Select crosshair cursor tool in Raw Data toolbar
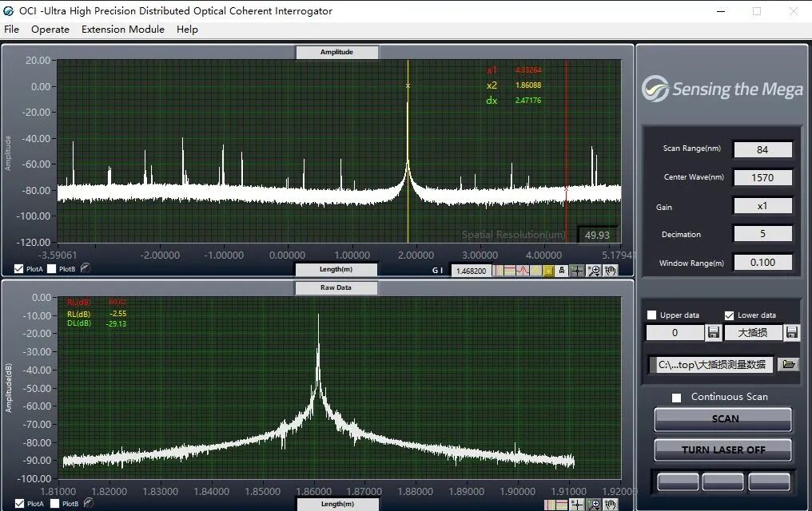 click(577, 505)
